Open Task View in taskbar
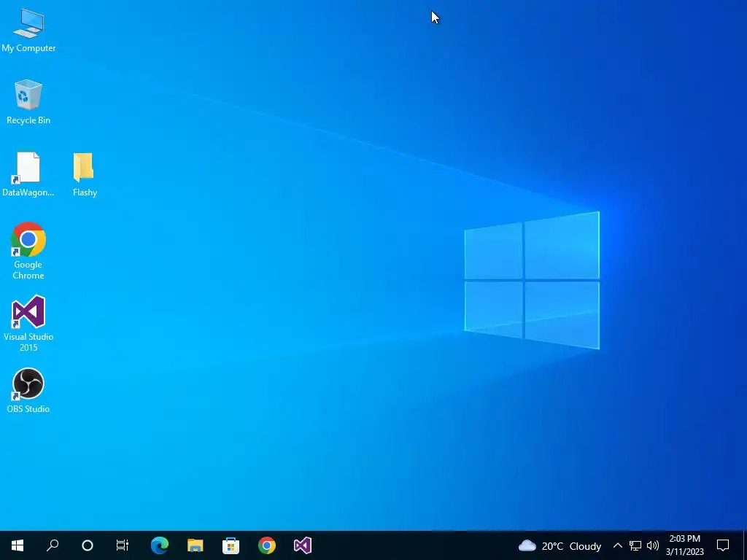747x560 pixels. [123, 545]
